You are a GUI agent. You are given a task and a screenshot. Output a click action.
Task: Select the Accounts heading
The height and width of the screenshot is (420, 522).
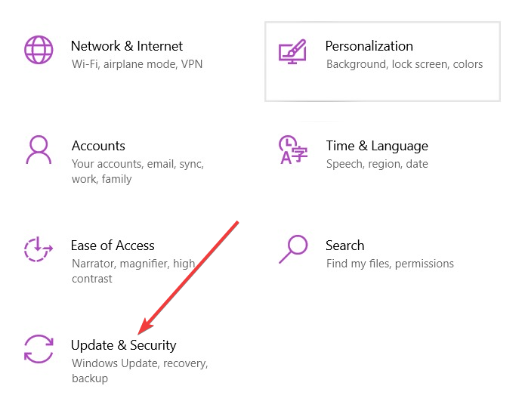coord(98,146)
